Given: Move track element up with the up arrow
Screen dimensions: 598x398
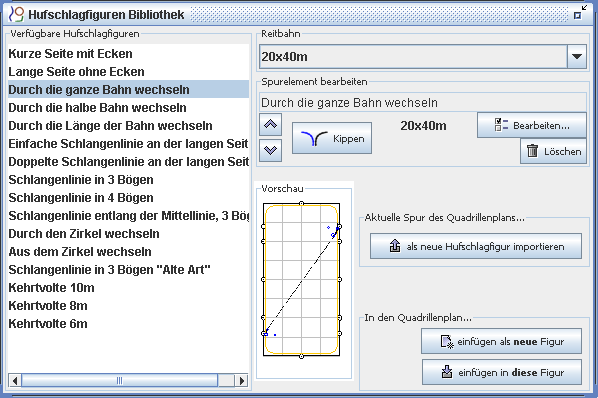Looking at the screenshot, I should coord(270,125).
